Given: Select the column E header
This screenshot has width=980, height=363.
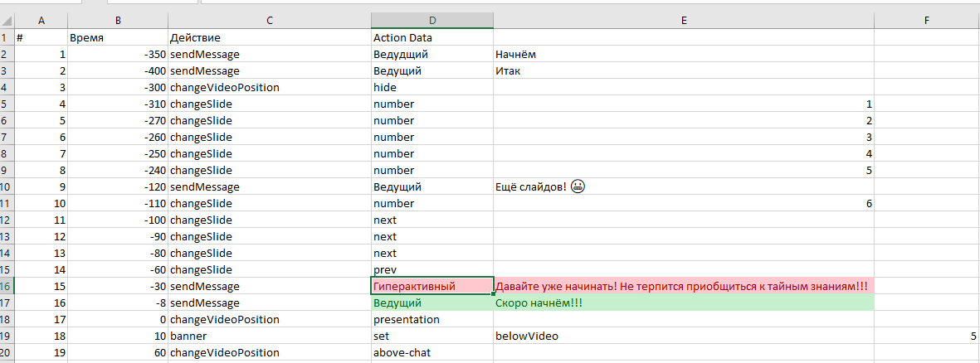Looking at the screenshot, I should (683, 21).
